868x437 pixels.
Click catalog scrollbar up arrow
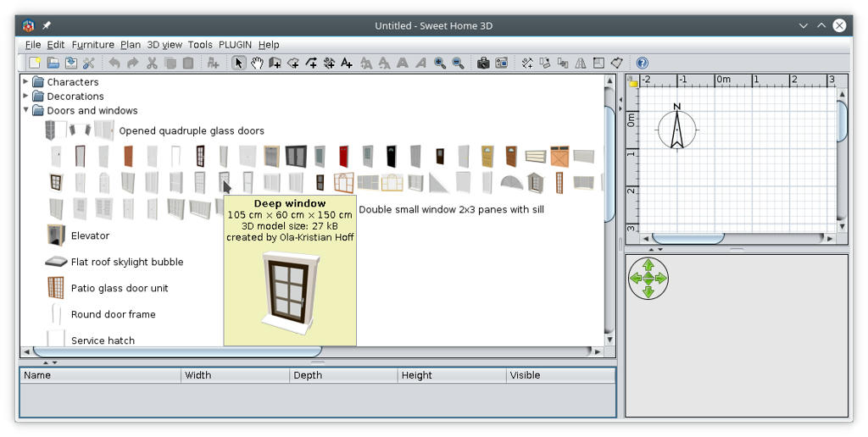609,80
